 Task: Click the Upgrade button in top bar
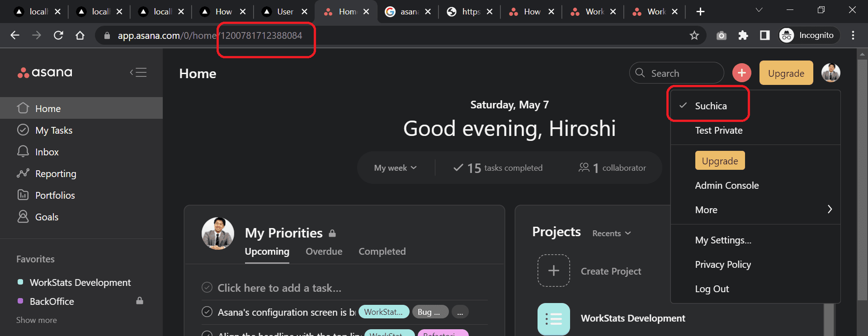pyautogui.click(x=786, y=73)
